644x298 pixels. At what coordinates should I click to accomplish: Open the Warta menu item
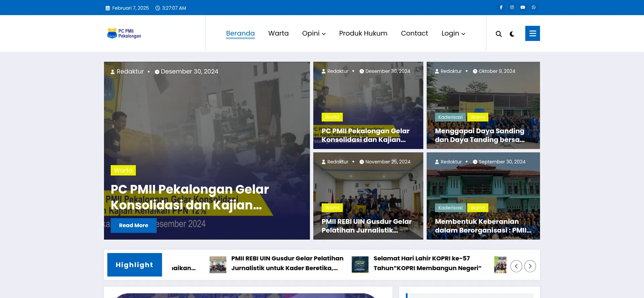(278, 33)
